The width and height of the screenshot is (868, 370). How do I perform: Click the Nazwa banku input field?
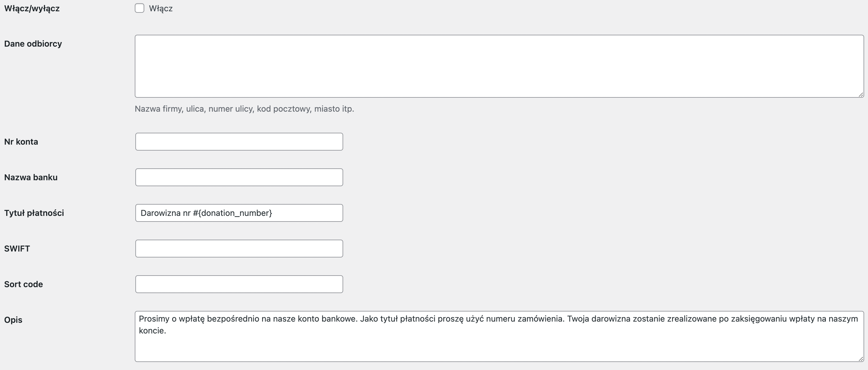click(239, 177)
